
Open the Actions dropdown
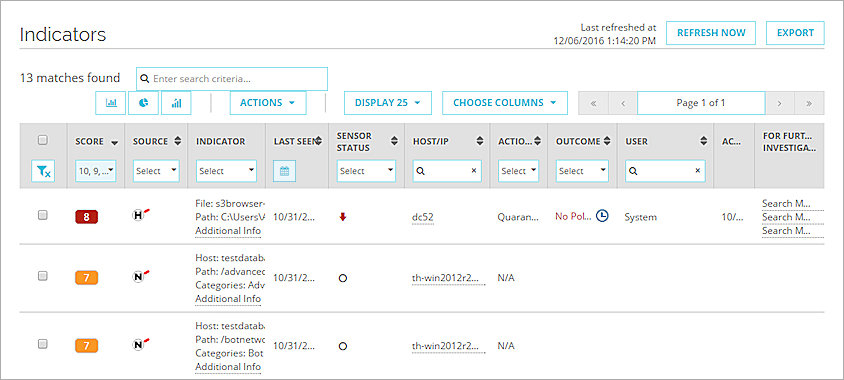click(x=268, y=103)
